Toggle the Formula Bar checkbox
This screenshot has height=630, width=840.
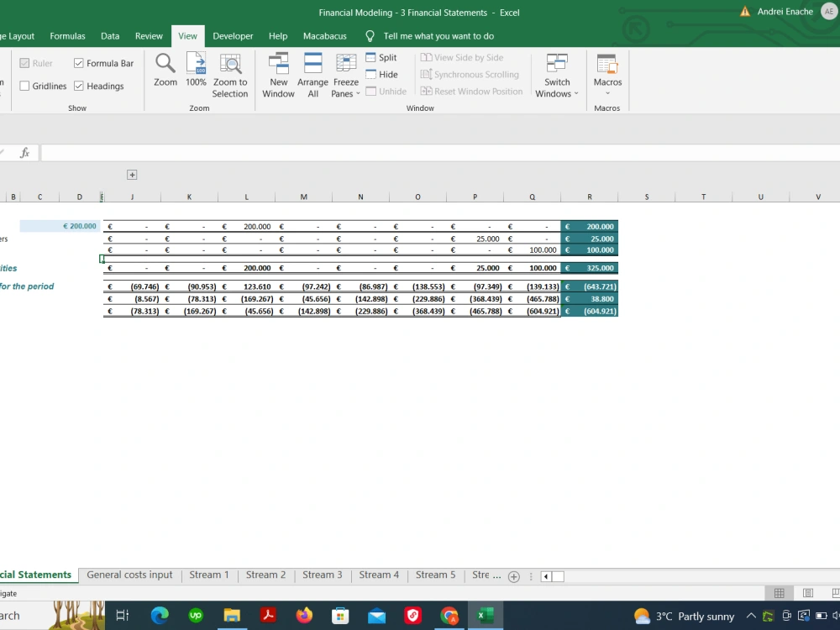pos(78,63)
